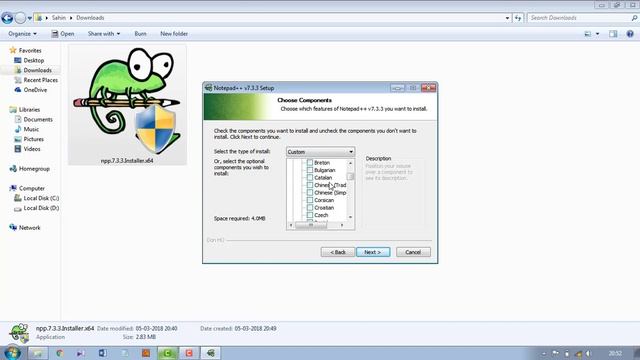640x360 pixels.
Task: Select the npp.7.3.3.Installer.x64 file thumbnail
Action: pyautogui.click(x=127, y=105)
